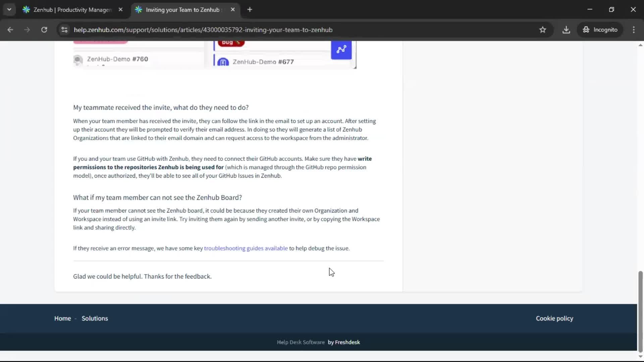Screen dimensions: 644x362
Task: Toggle bookmark star for this page
Action: 543,29
